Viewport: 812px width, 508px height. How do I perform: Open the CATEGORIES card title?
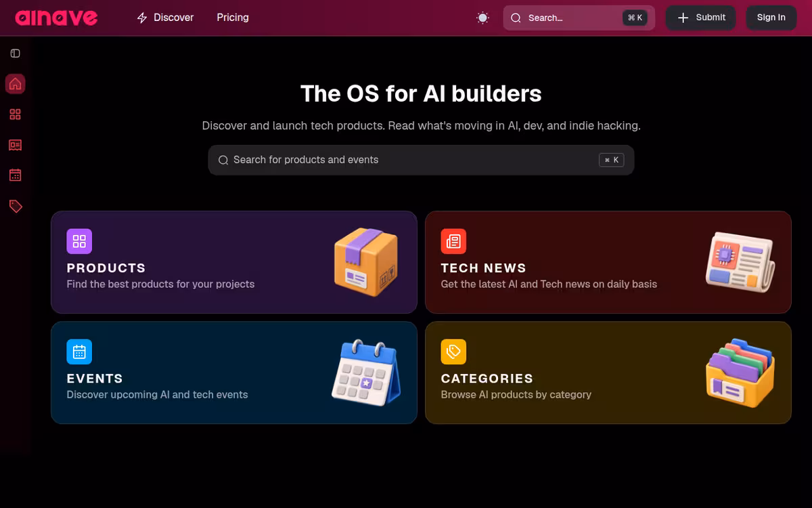coord(487,378)
